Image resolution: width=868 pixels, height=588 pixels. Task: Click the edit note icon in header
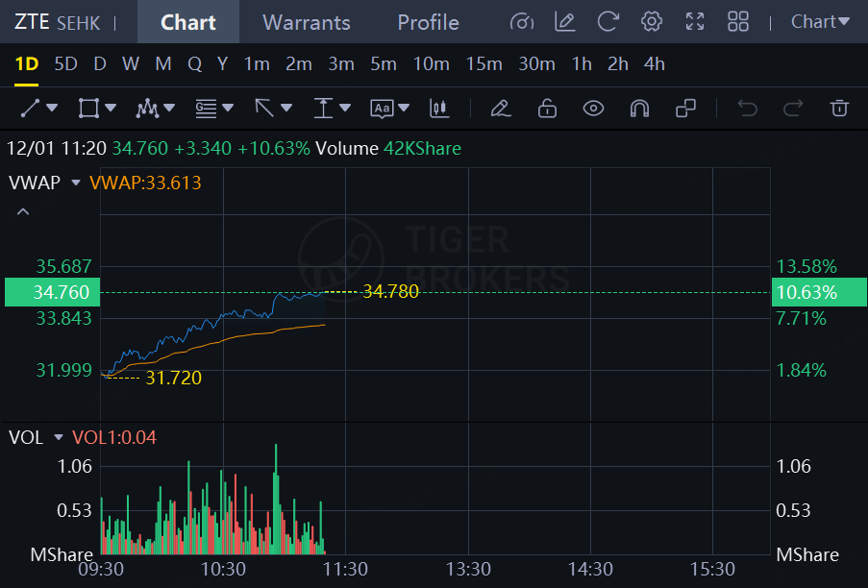coord(564,21)
